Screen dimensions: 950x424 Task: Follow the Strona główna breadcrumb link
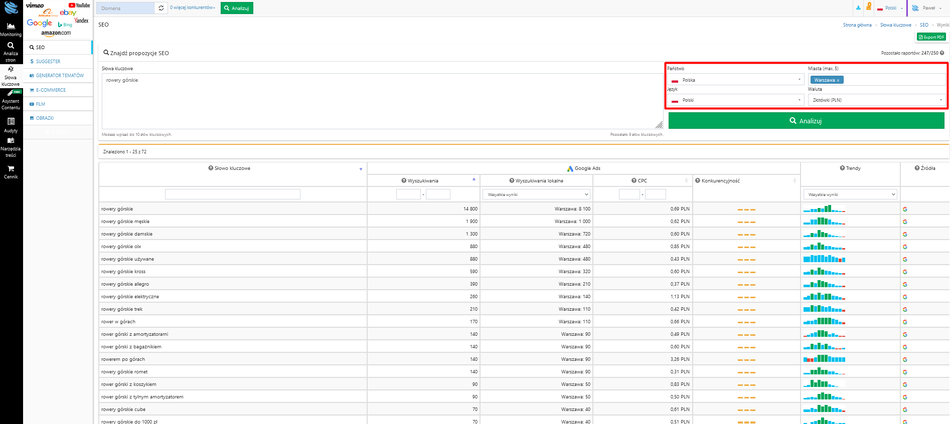(x=857, y=23)
